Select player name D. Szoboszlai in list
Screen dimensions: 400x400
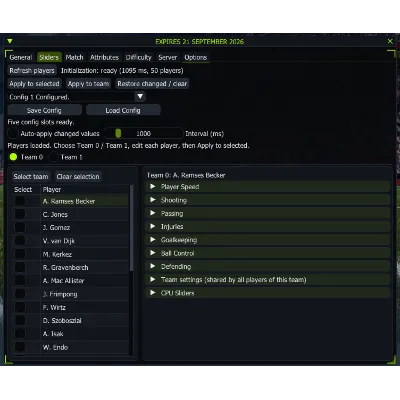pos(62,321)
